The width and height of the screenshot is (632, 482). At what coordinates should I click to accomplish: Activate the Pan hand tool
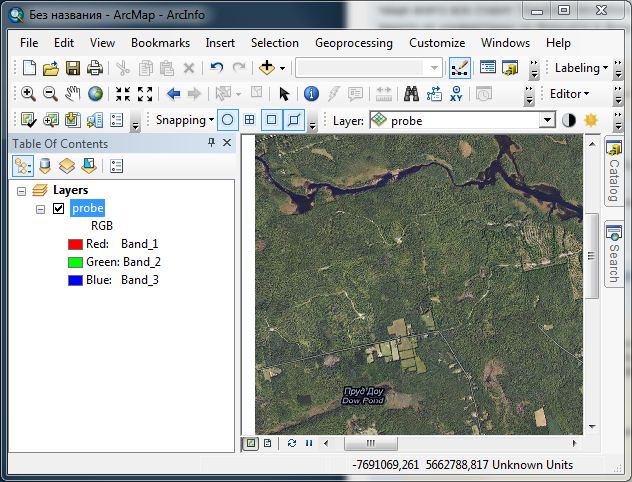tap(73, 94)
